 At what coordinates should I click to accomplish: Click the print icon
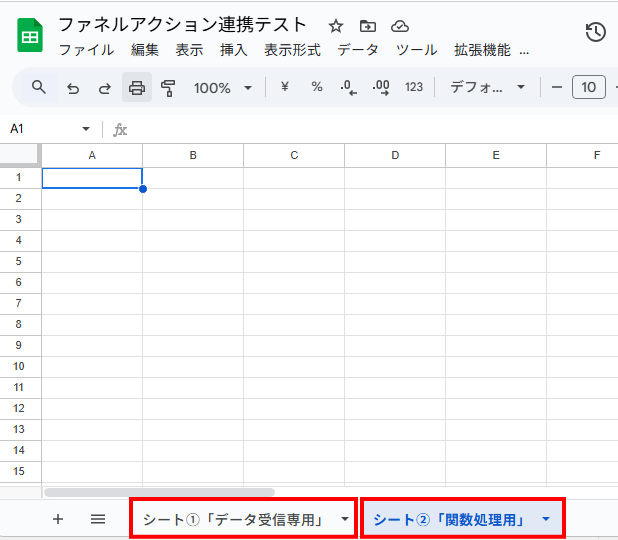point(137,88)
